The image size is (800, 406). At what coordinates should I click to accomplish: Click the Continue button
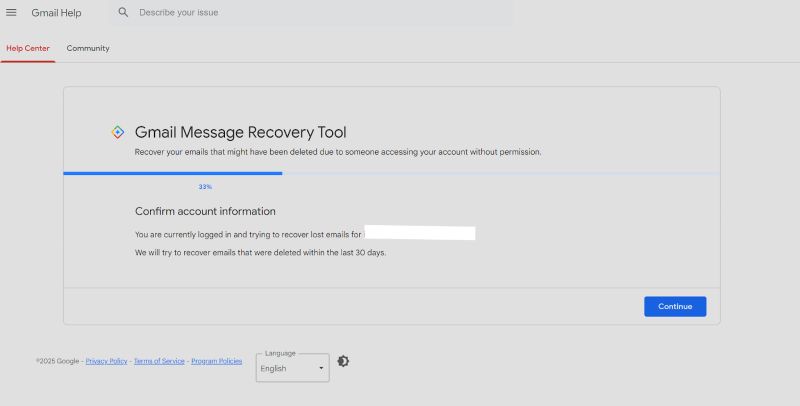(x=675, y=307)
